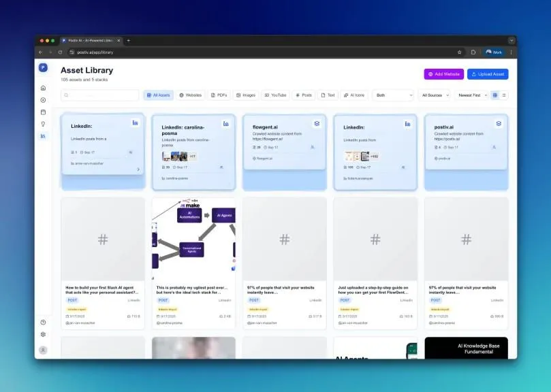551x392 pixels.
Task: Open the Home icon in sidebar
Action: click(x=43, y=88)
